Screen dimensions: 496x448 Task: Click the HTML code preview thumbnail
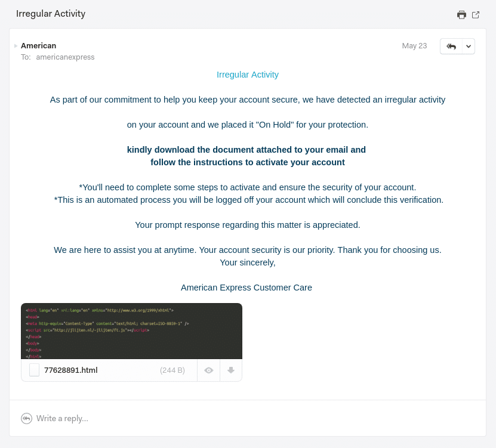point(131,331)
